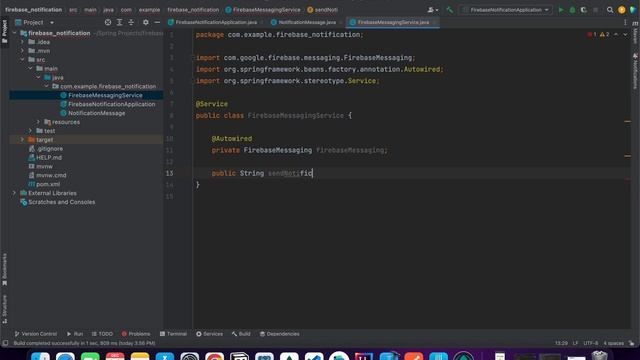Open the run configuration dropdown FirebaseNotificationApplication
This screenshot has width=640, height=360.
[506, 10]
